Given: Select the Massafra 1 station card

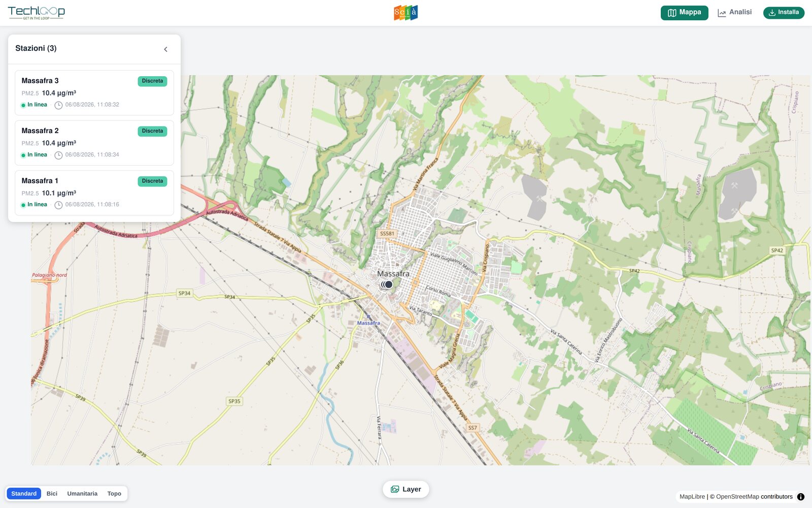Looking at the screenshot, I should (x=94, y=193).
